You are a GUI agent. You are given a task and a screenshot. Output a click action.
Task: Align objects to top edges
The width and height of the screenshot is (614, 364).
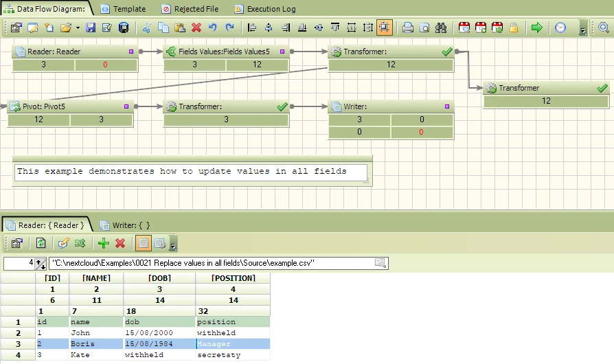(334, 27)
